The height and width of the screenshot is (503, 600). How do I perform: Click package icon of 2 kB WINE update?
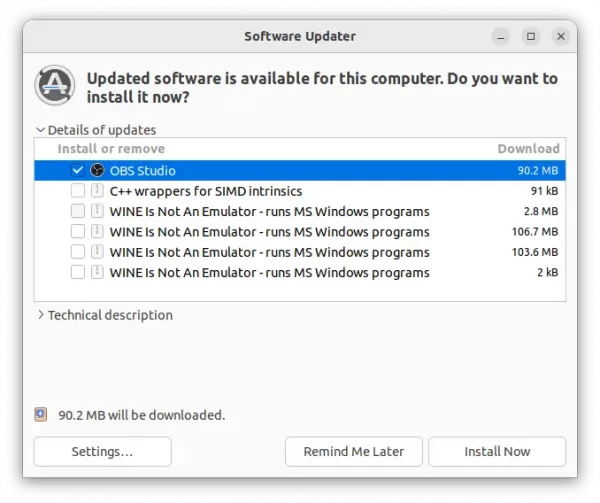click(x=97, y=272)
